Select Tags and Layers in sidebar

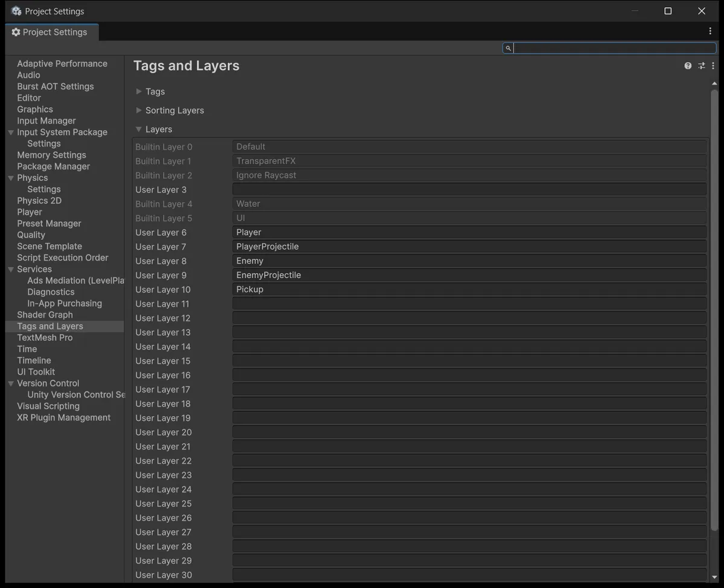[50, 326]
